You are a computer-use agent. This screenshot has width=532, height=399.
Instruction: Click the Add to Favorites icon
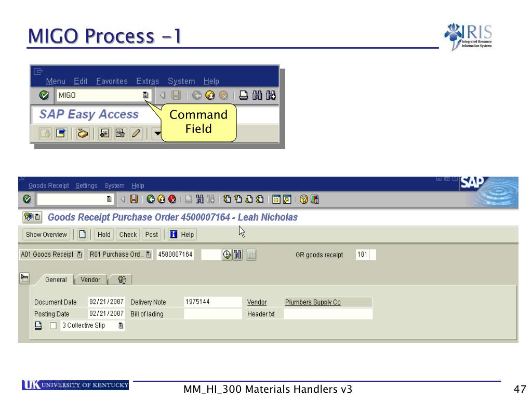(x=104, y=133)
